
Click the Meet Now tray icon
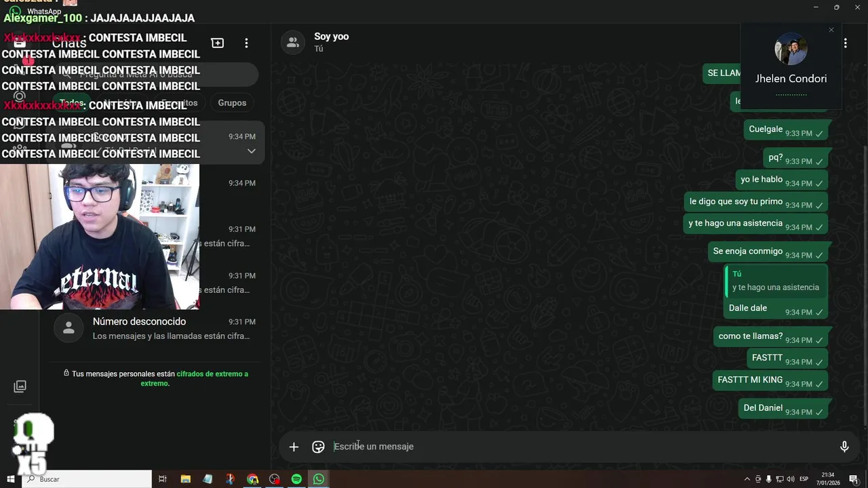[758, 479]
